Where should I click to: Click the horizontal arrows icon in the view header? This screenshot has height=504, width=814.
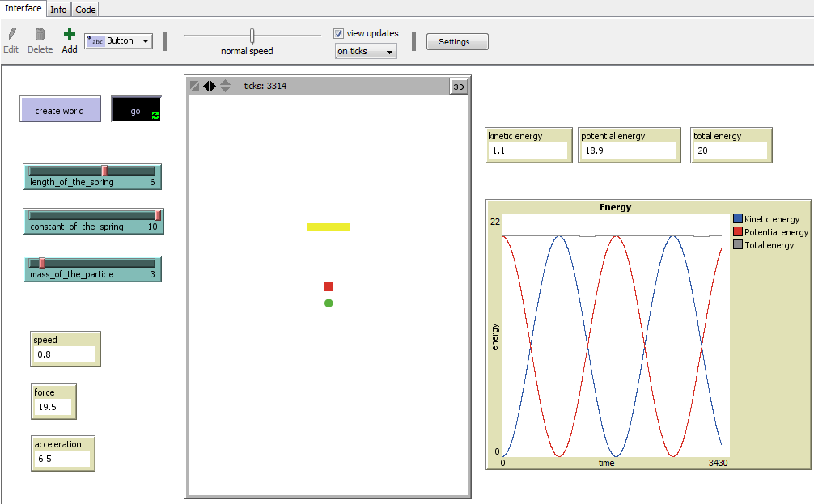tap(210, 86)
